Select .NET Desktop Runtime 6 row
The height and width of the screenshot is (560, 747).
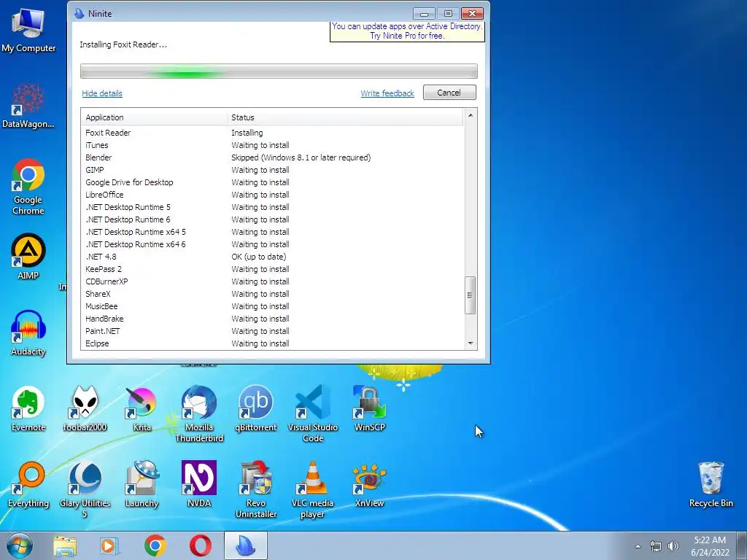272,219
